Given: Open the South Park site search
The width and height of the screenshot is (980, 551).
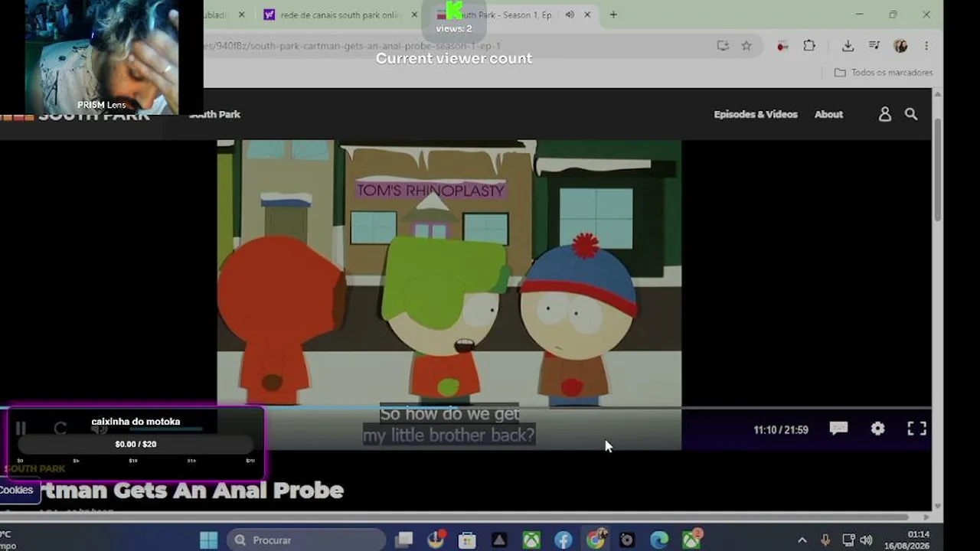Looking at the screenshot, I should 911,114.
